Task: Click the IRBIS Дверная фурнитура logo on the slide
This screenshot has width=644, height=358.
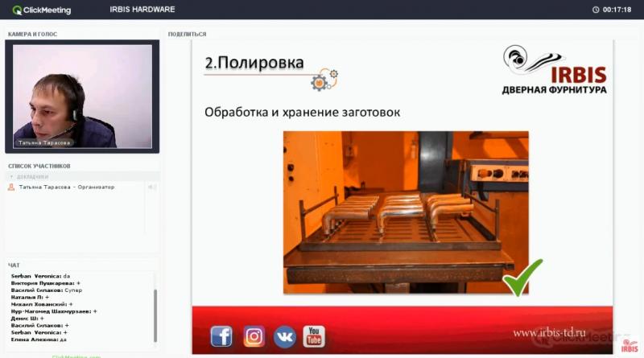Action: coord(555,70)
